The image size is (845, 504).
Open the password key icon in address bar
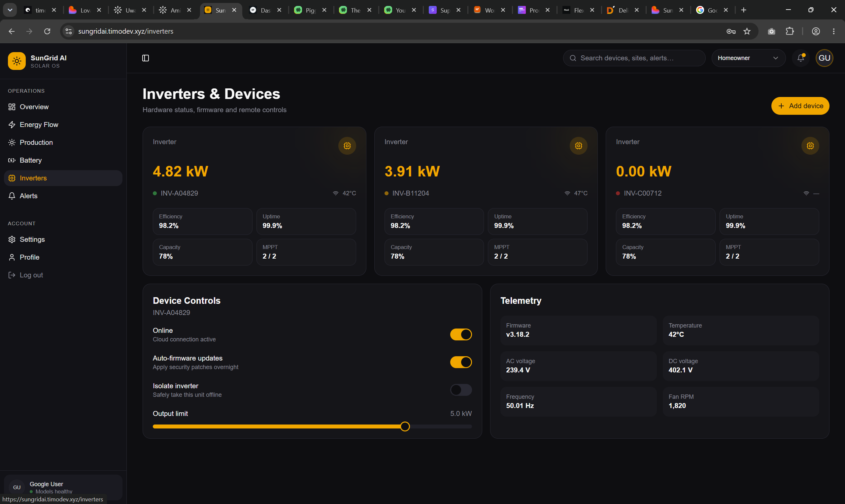point(731,31)
